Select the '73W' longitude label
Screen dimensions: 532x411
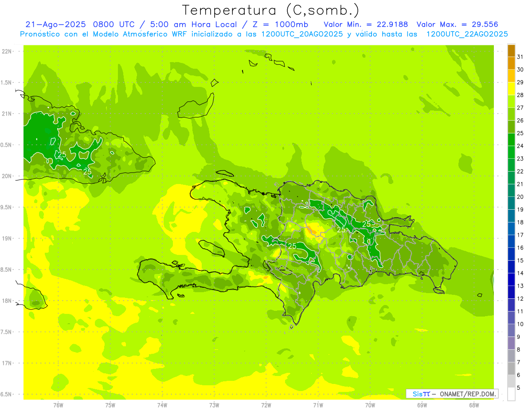(214, 405)
